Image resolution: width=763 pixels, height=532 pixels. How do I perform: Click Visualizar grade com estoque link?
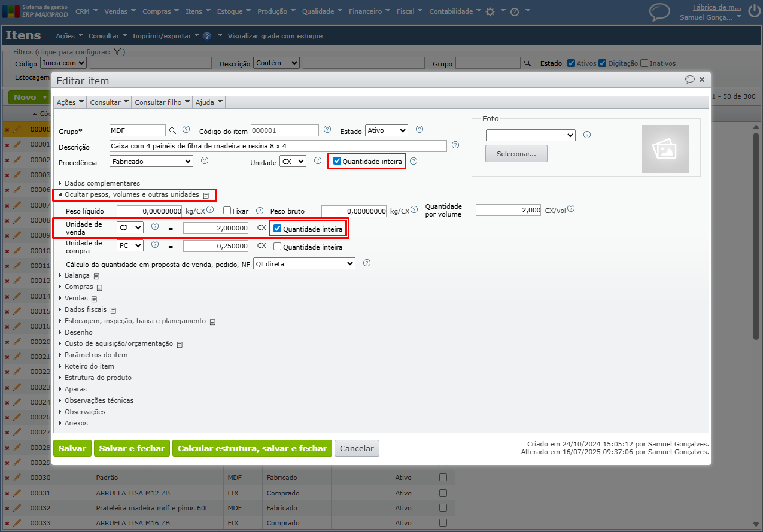[x=275, y=36]
